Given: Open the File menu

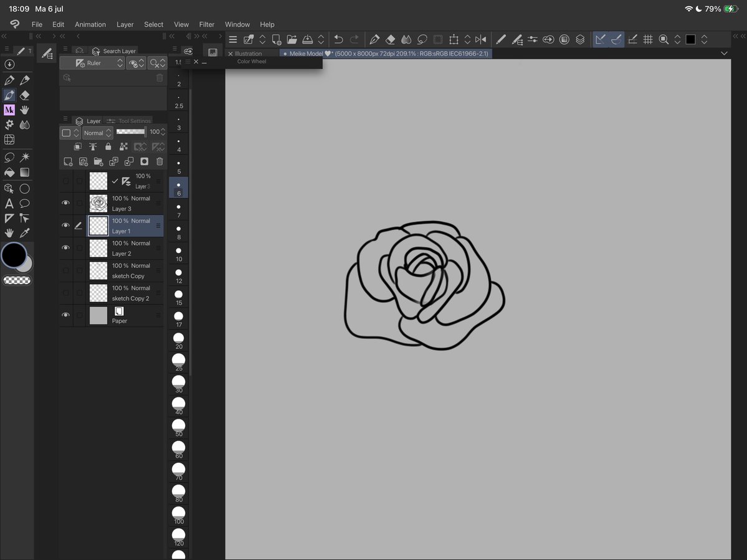Looking at the screenshot, I should click(37, 24).
